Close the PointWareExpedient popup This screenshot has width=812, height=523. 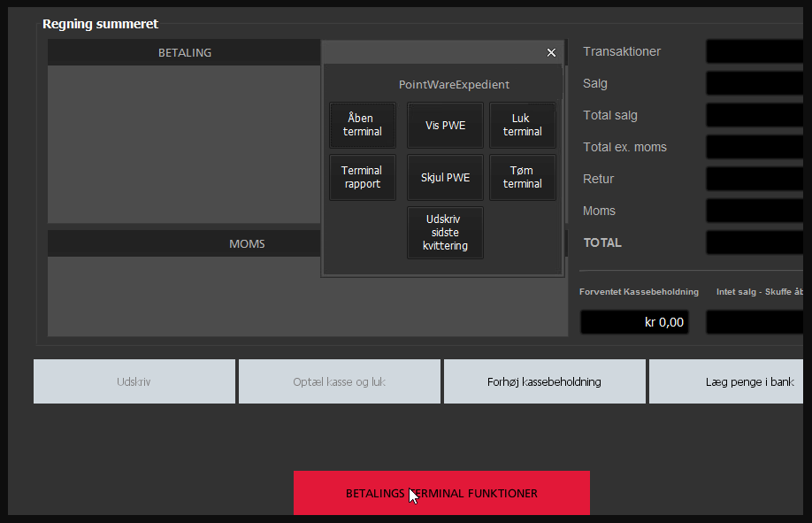click(x=551, y=52)
